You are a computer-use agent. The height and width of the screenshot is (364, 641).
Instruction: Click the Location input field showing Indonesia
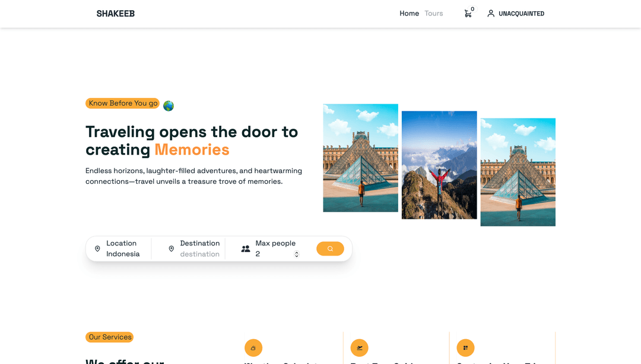coord(123,254)
